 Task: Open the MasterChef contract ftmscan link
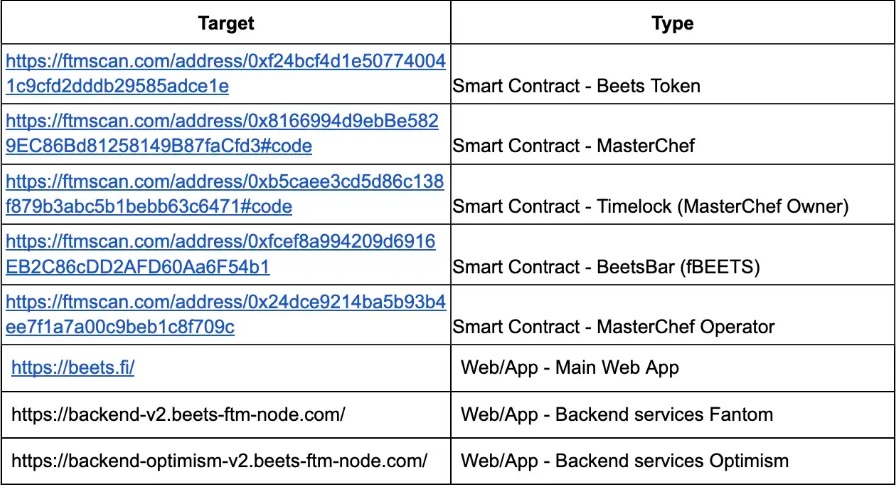tap(222, 133)
